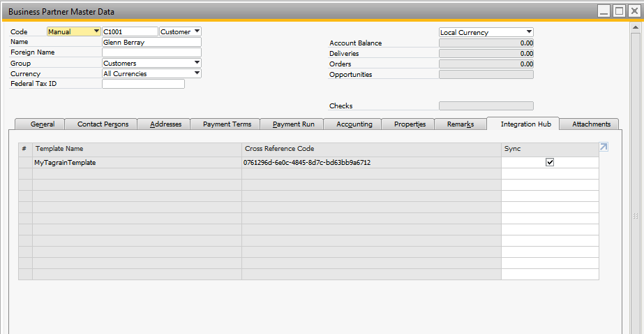
Task: Open the Currency All Currencies dropdown
Action: click(x=197, y=73)
